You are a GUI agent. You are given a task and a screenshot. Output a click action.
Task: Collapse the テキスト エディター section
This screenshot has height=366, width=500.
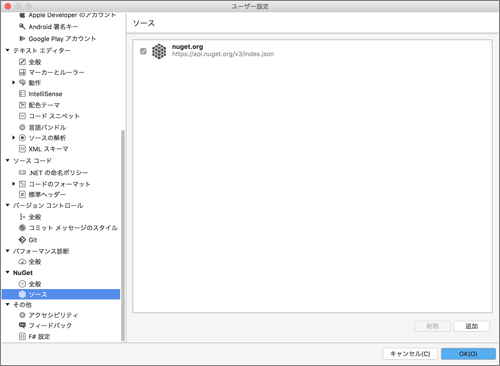[x=8, y=50]
